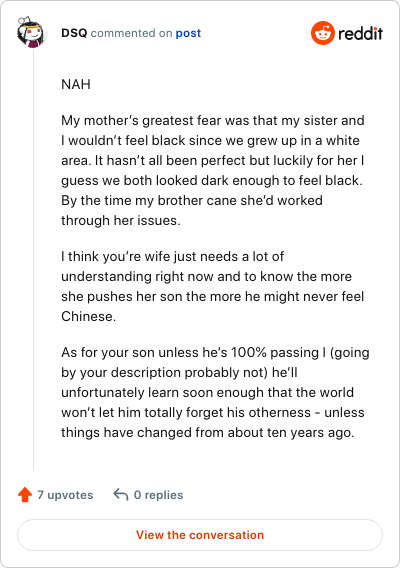Open the blue 'post' link
Screen dimensions: 400x568
pyautogui.click(x=188, y=33)
